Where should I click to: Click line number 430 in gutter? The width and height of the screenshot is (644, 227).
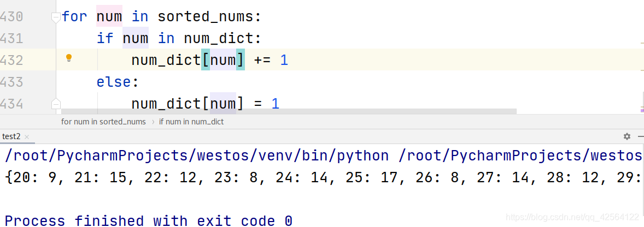(x=11, y=17)
